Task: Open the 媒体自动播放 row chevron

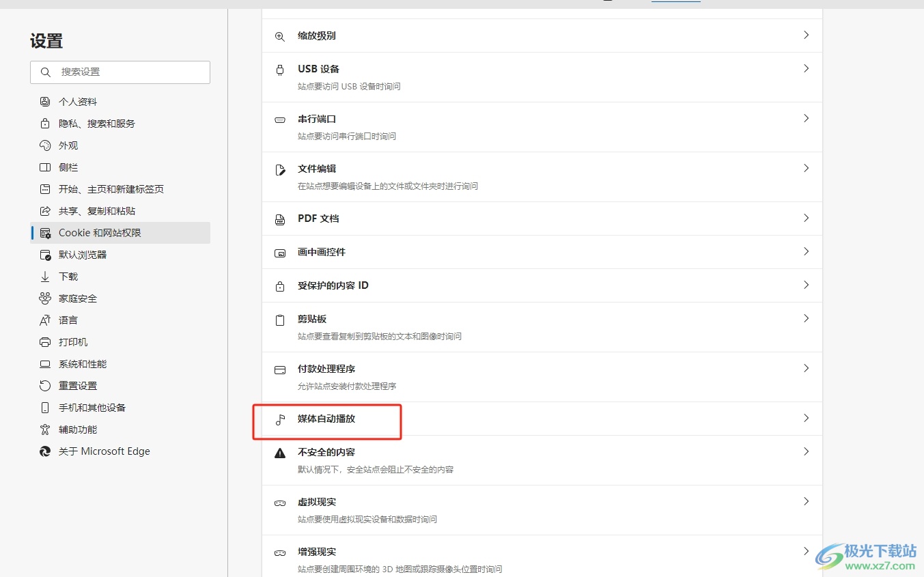Action: (806, 418)
